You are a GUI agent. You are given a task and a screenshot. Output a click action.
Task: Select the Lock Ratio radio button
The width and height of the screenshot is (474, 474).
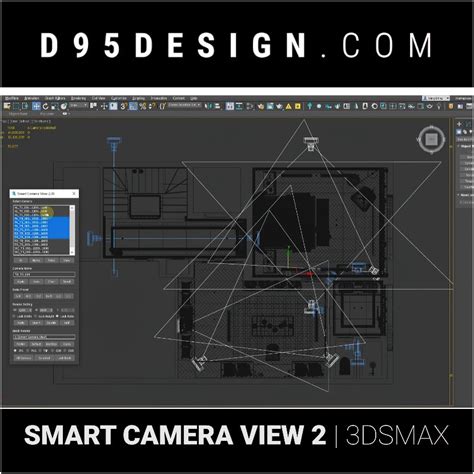pos(57,316)
